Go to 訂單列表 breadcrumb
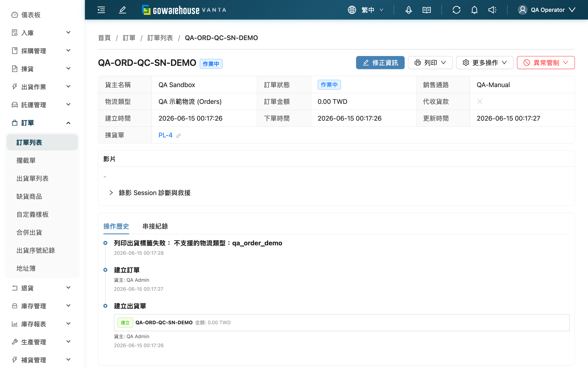The image size is (588, 368). coord(160,38)
